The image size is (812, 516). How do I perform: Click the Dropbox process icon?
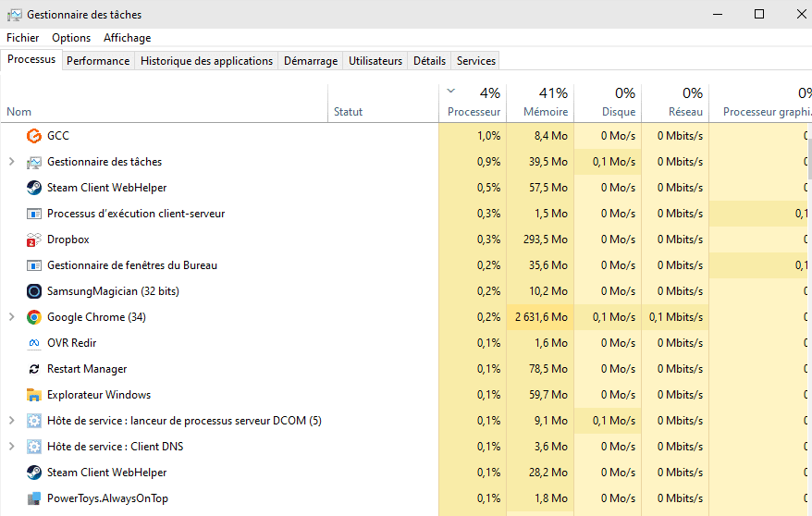point(34,240)
